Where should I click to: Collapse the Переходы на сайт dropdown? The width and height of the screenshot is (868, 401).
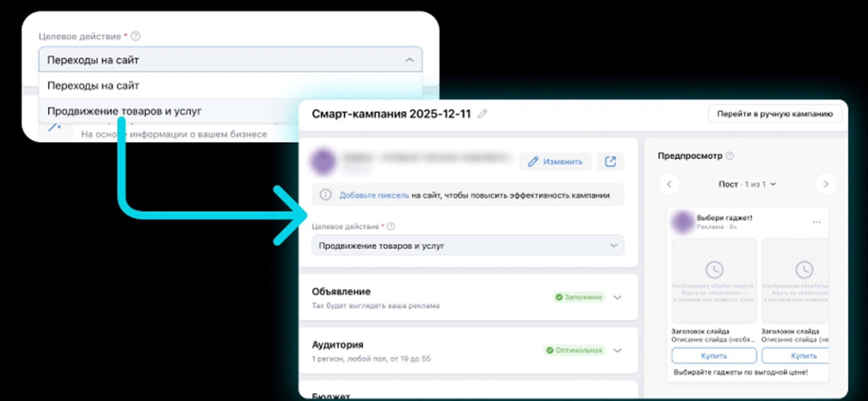409,60
